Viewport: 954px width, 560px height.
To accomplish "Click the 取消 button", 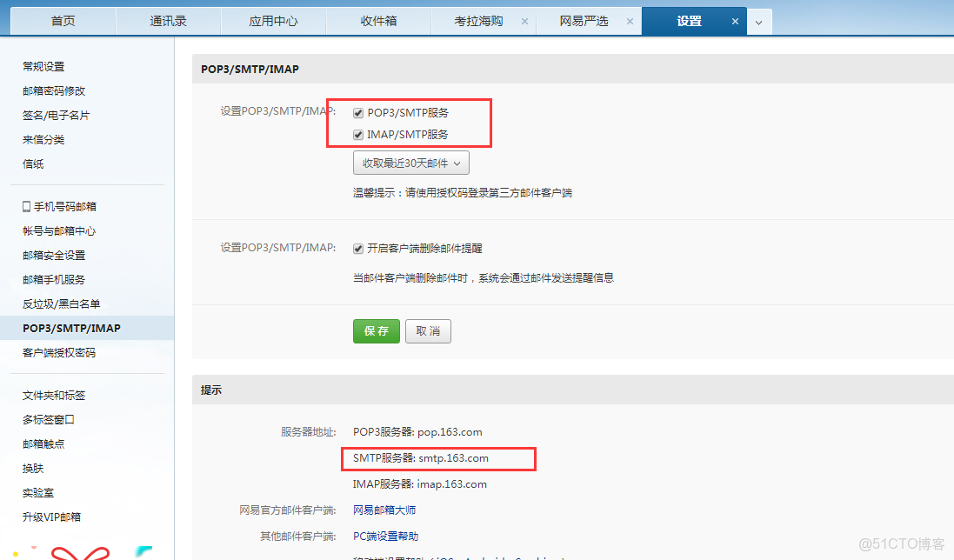I will 428,330.
